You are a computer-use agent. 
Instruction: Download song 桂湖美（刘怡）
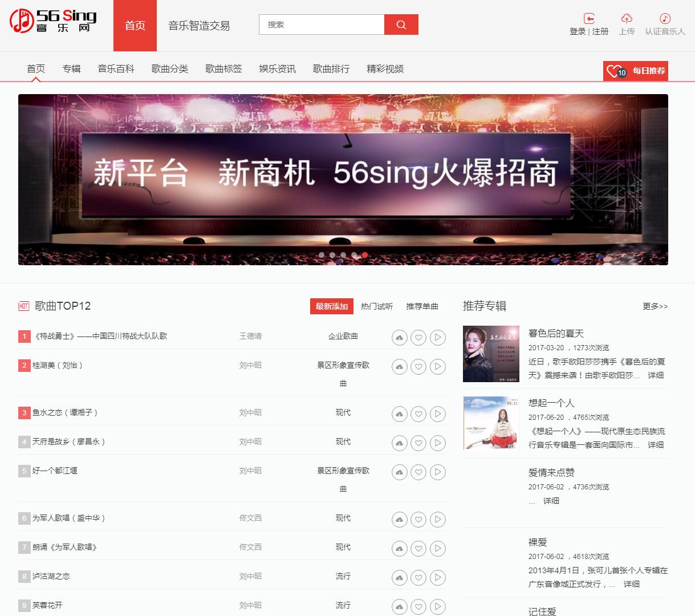click(399, 367)
